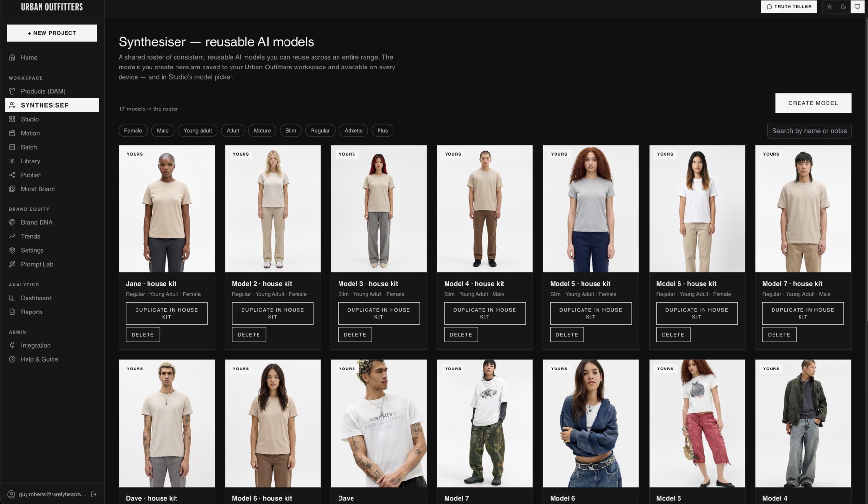Select system theme monitor icon
The width and height of the screenshot is (868, 504).
(857, 7)
